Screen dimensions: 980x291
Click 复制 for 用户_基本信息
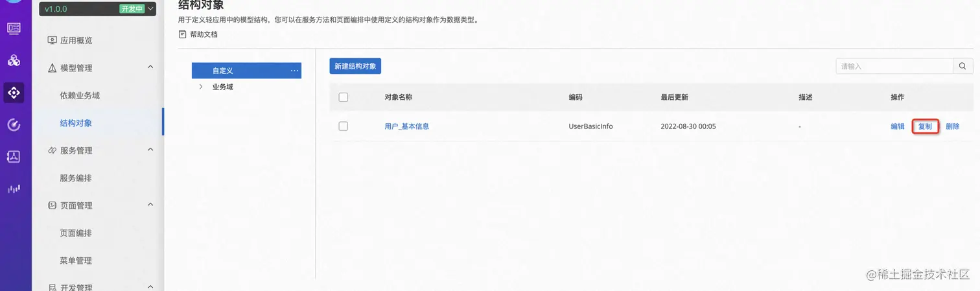pyautogui.click(x=925, y=126)
